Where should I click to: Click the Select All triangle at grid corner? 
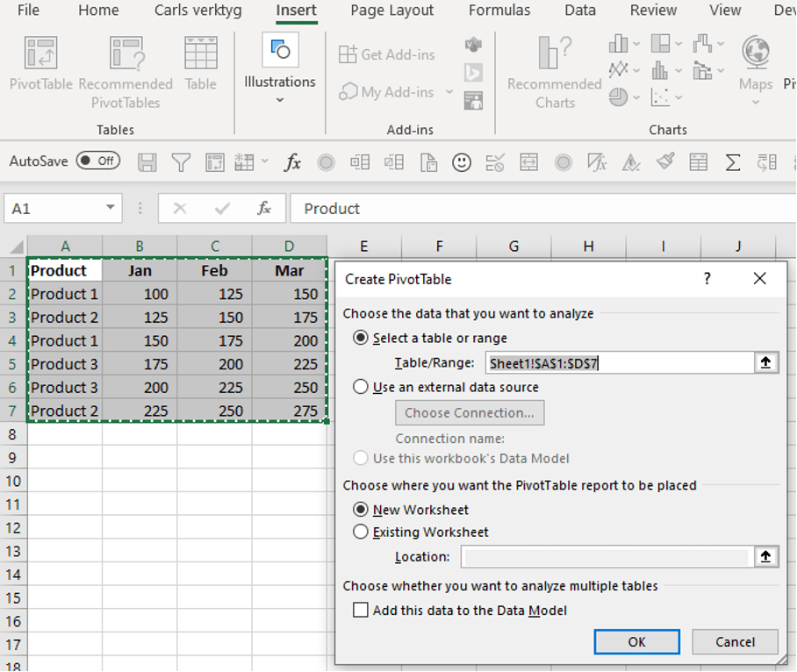tap(17, 247)
